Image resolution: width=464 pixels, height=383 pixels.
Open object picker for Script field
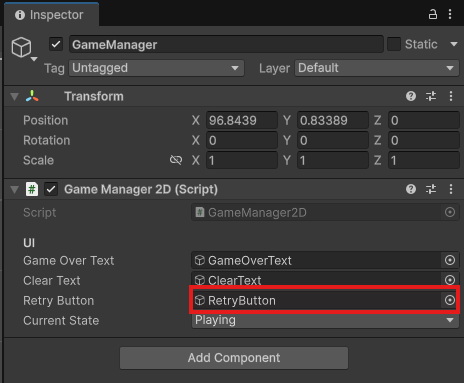pos(450,212)
